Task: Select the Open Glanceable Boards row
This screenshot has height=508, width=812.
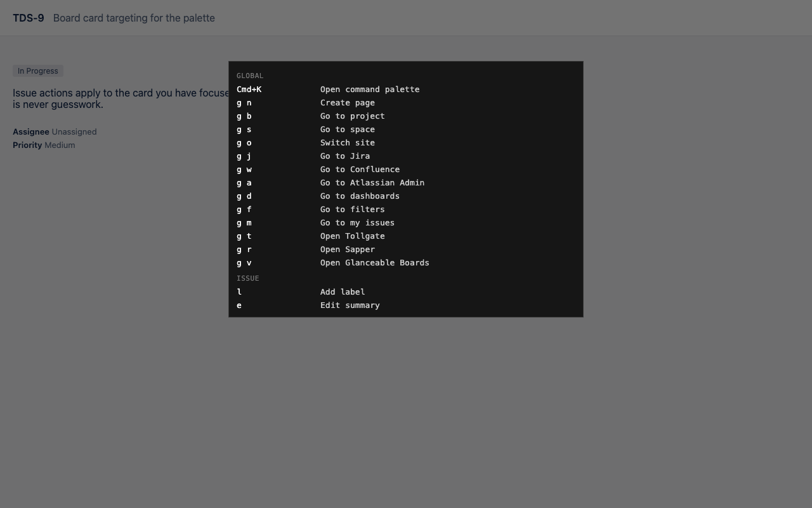Action: tap(406, 263)
